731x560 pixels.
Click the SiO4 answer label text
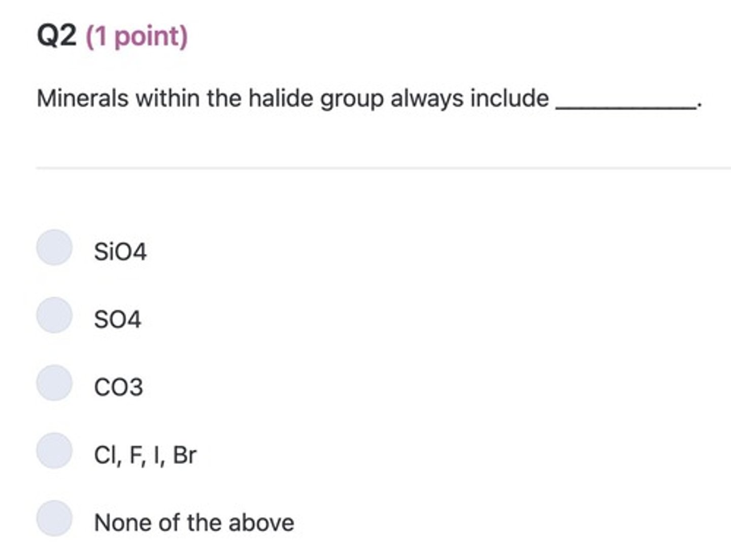(120, 252)
